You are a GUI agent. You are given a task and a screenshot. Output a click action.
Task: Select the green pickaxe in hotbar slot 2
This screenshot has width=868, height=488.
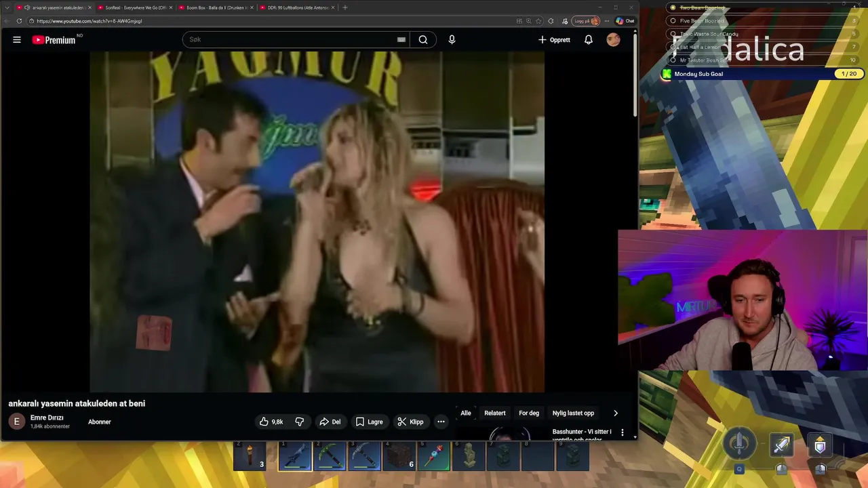point(330,456)
